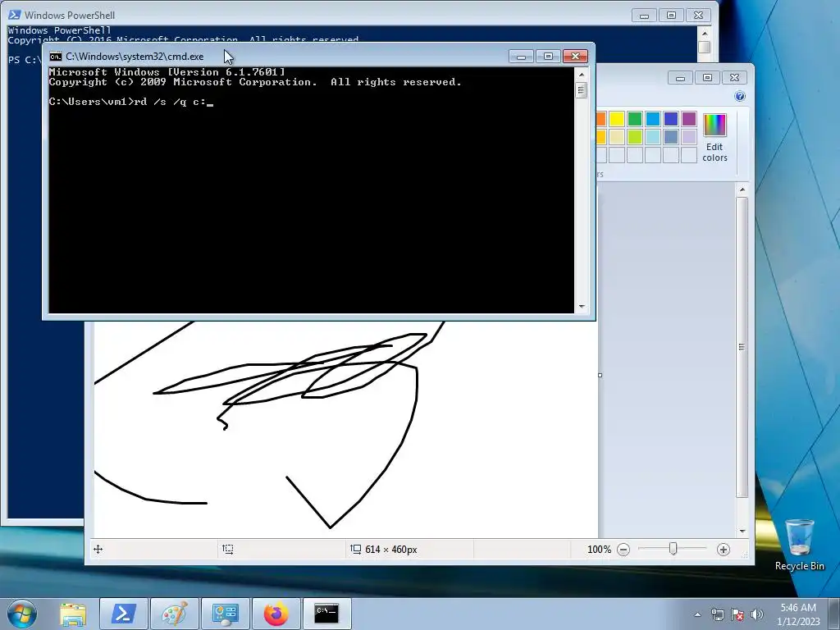Click the canvas right-edge resize handle in Paint
Screen dimensions: 840x630
(600, 375)
